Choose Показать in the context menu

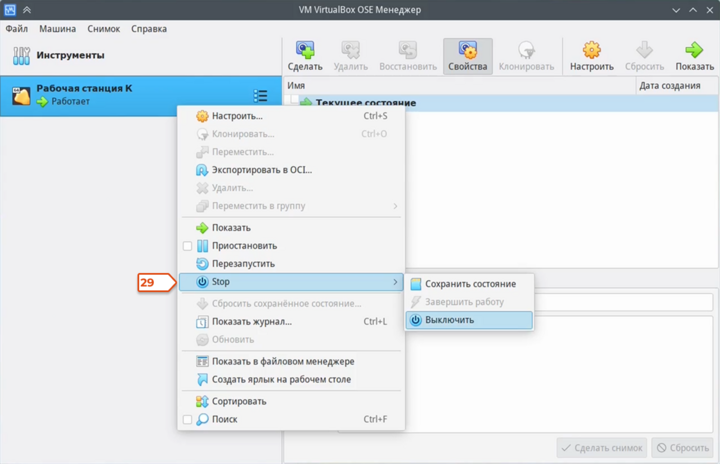292,228
